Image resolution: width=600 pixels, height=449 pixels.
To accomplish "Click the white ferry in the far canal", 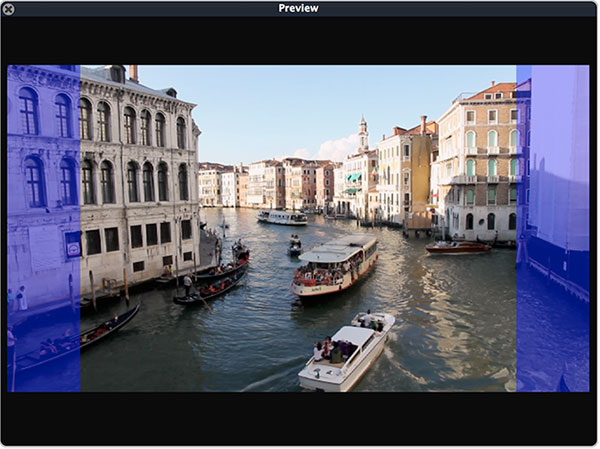I will pos(283,217).
